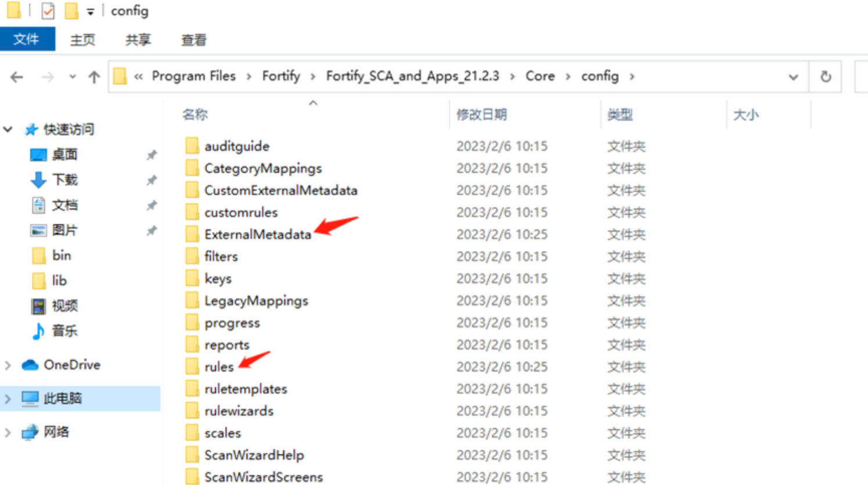Sort files by the 名称 column
Viewport: 868px width, 485px height.
195,114
